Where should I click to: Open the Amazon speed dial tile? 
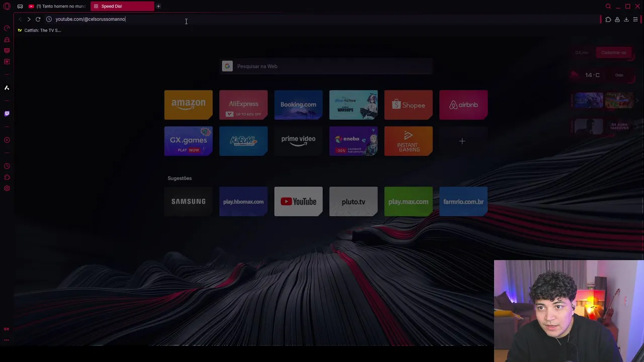[x=188, y=105]
